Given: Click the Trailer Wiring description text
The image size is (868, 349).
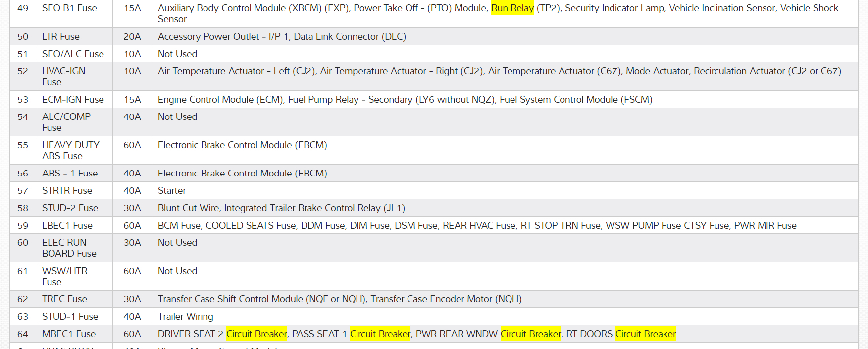Looking at the screenshot, I should [185, 317].
